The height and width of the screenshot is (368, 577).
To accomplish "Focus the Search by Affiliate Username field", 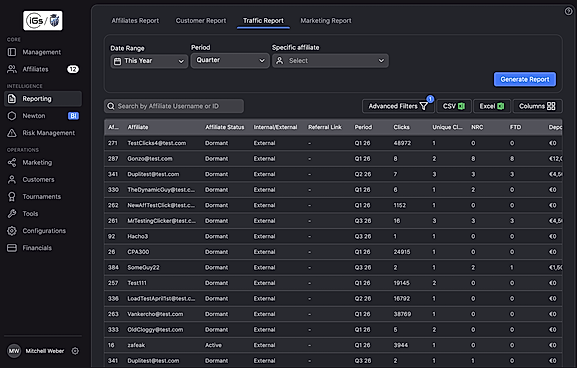I will click(174, 106).
